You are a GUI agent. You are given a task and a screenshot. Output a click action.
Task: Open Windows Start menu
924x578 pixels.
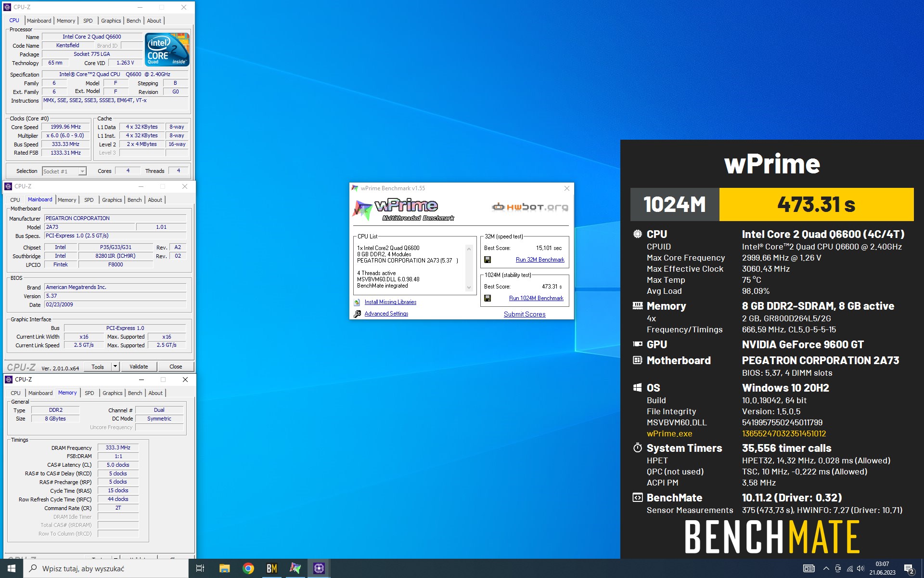(12, 568)
